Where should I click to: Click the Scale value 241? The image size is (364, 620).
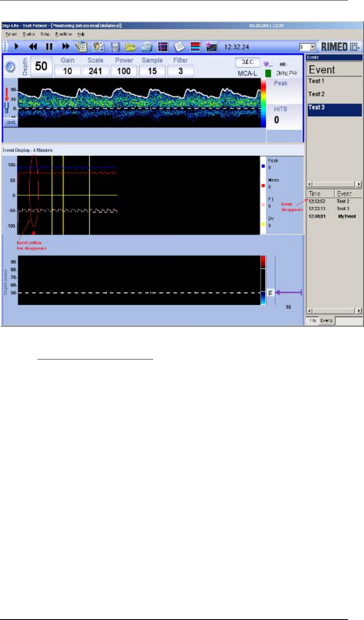[x=96, y=71]
